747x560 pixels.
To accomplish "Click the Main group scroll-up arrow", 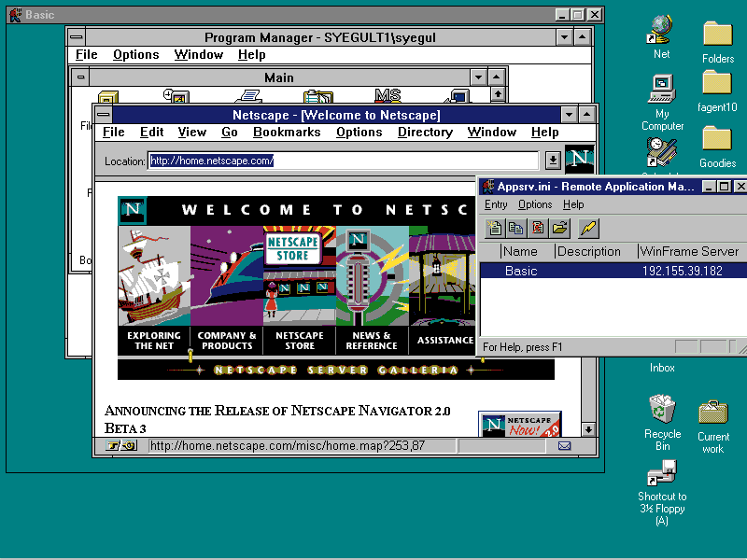I will (x=498, y=94).
